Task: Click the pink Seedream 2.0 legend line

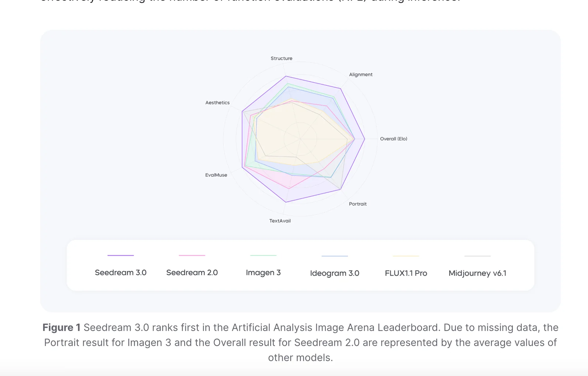Action: [x=192, y=255]
